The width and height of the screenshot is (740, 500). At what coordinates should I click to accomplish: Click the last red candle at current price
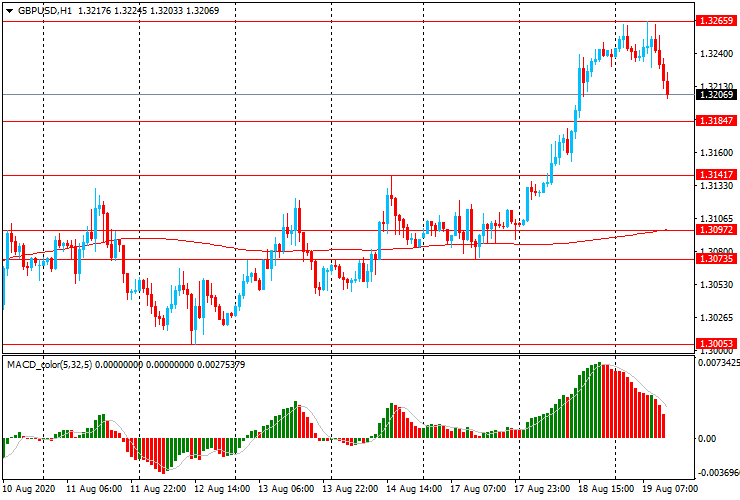point(668,88)
